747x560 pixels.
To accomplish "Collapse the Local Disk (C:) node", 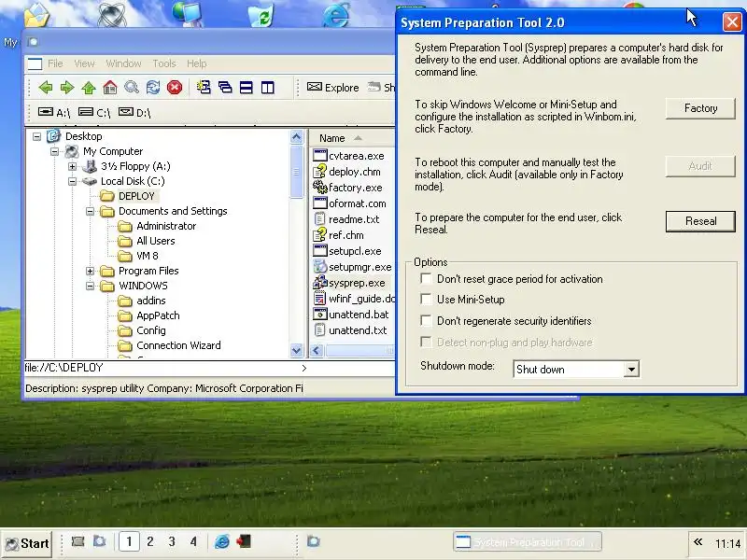I will (x=73, y=181).
